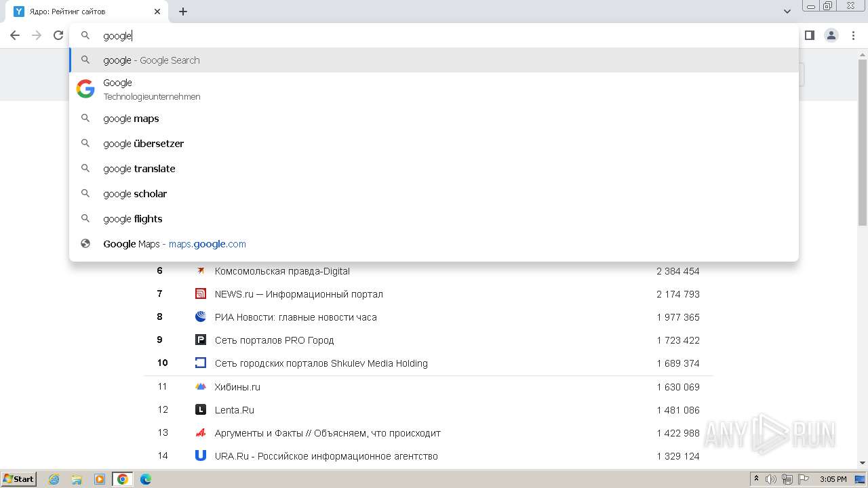The width and height of the screenshot is (868, 488).
Task: Click the Хибины.ru mountain favicon
Action: 200,387
